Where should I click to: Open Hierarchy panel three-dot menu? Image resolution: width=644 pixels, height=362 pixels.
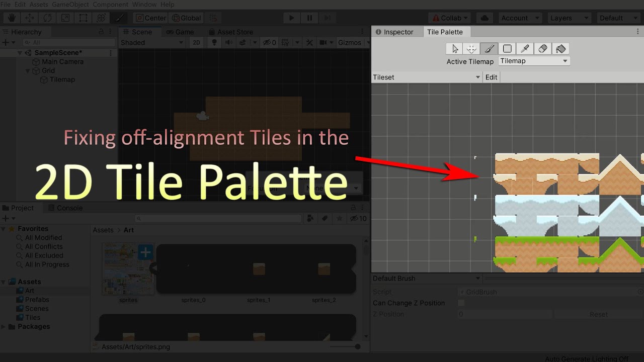point(111,32)
